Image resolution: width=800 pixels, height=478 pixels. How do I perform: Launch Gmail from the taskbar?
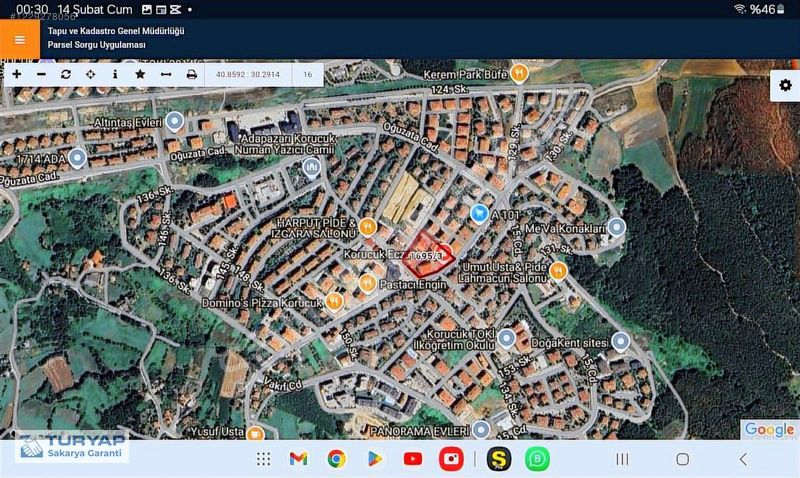pos(298,459)
